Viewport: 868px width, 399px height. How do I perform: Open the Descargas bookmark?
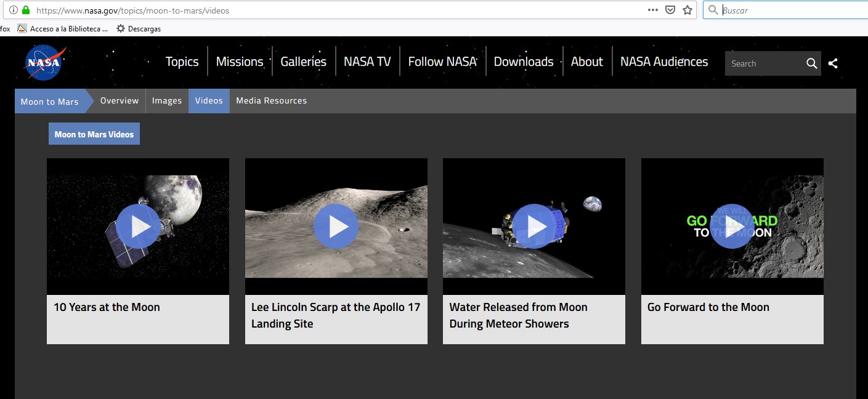(139, 29)
